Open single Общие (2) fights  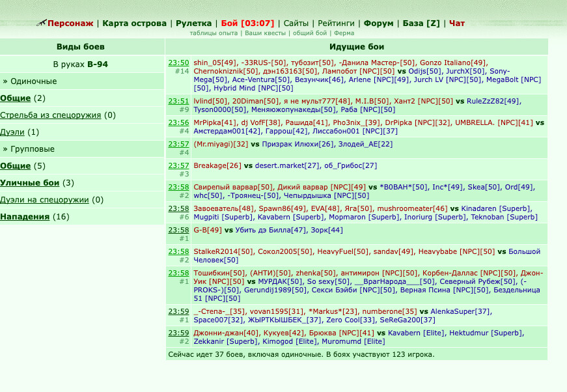point(15,98)
